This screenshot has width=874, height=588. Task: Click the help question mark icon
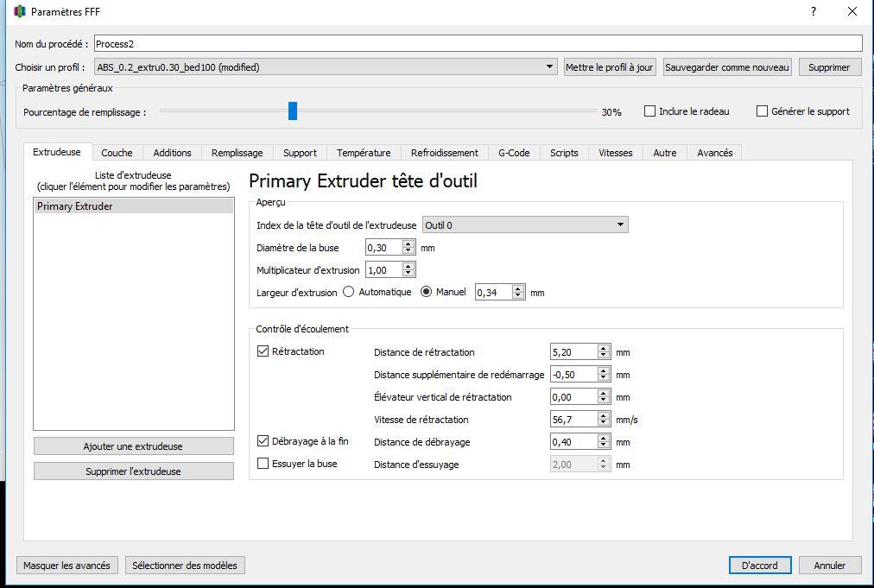[814, 11]
